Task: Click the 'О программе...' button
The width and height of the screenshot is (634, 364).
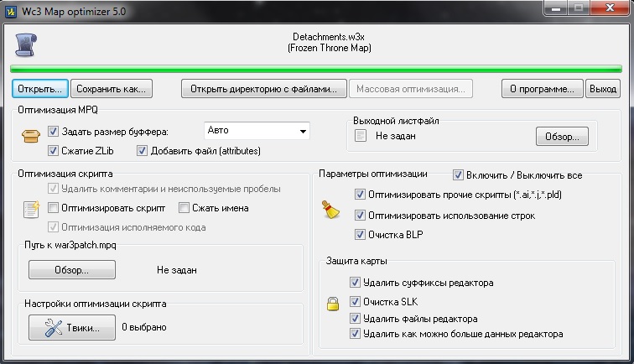Action: pyautogui.click(x=543, y=89)
